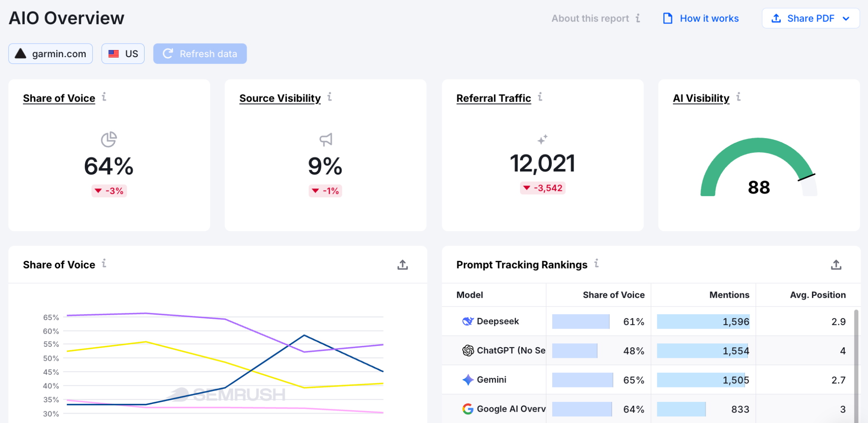Click info icon beside Source Visibility title
Viewport: 868px width, 423px height.
(x=329, y=97)
